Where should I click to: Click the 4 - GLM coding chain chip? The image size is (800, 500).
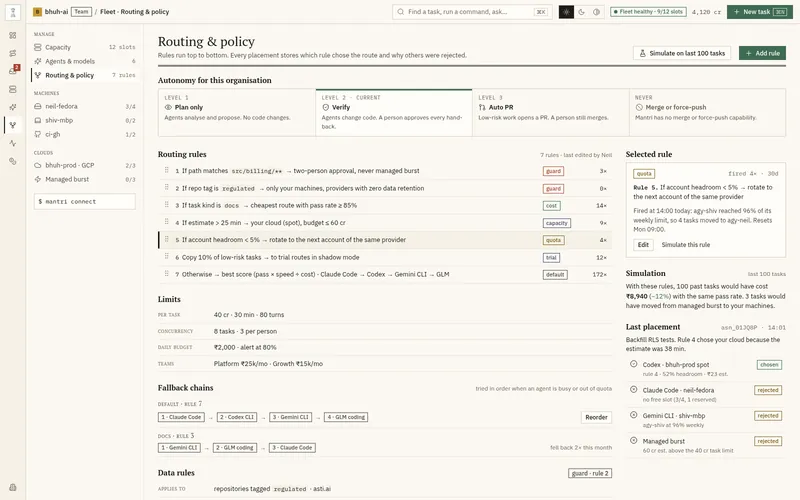click(x=346, y=417)
